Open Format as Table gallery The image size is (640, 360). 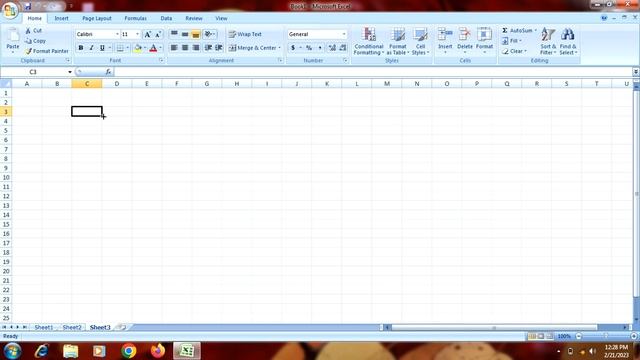(x=398, y=41)
